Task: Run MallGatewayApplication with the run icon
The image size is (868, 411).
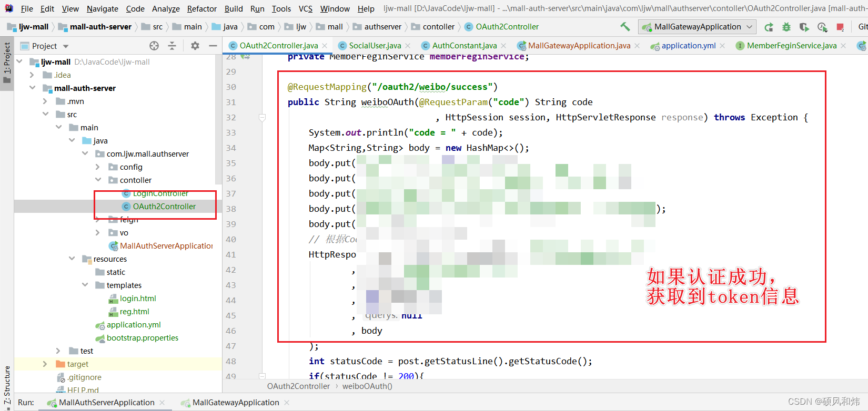Action: tap(769, 27)
